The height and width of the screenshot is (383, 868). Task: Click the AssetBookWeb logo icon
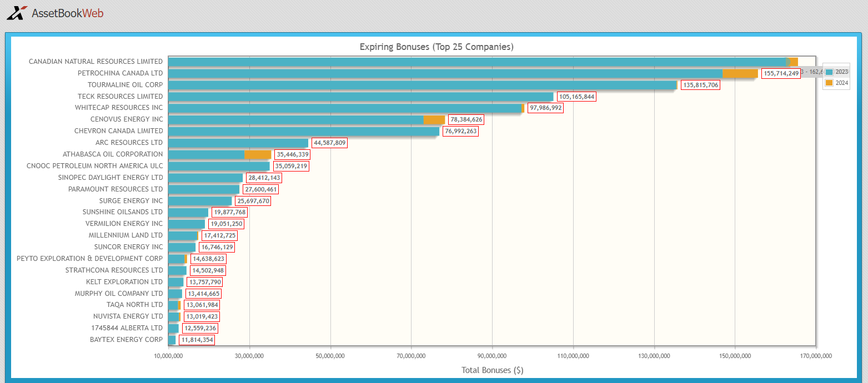click(x=16, y=13)
